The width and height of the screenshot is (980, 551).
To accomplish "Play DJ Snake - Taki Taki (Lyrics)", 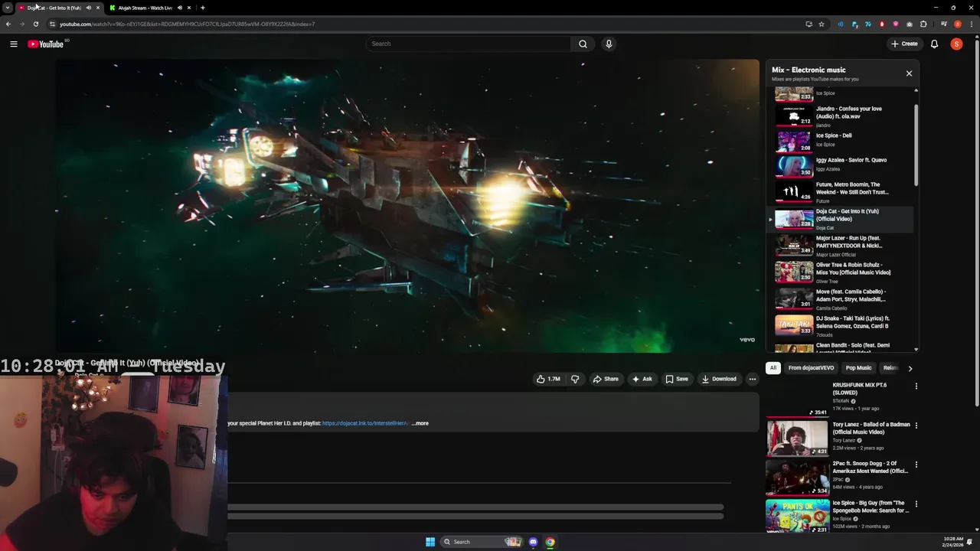I will (x=841, y=326).
